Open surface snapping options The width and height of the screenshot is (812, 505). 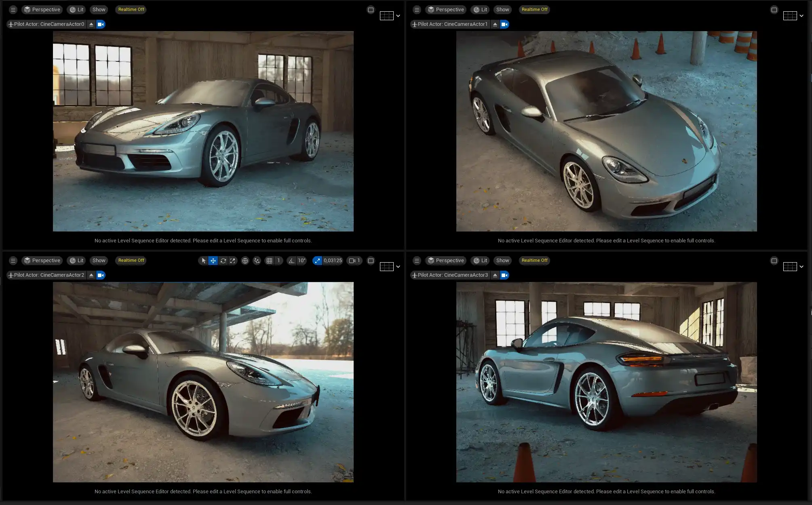pos(257,261)
